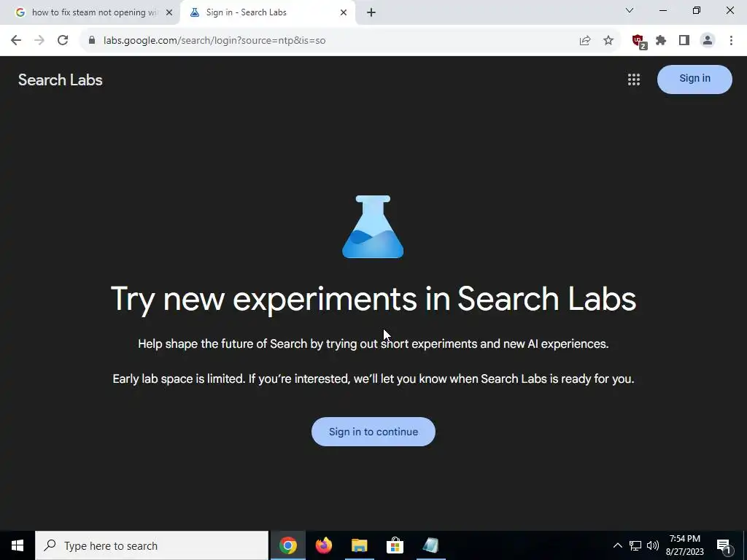Viewport: 747px width, 560px height.
Task: Reload the page
Action: (x=63, y=41)
